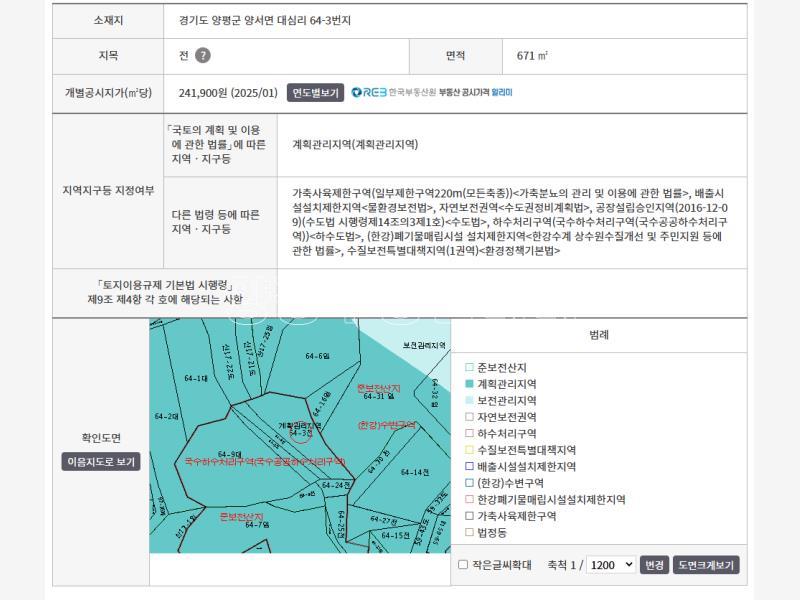800x600 pixels.
Task: Click parcel 64-9대 on the map
Action: click(229, 454)
